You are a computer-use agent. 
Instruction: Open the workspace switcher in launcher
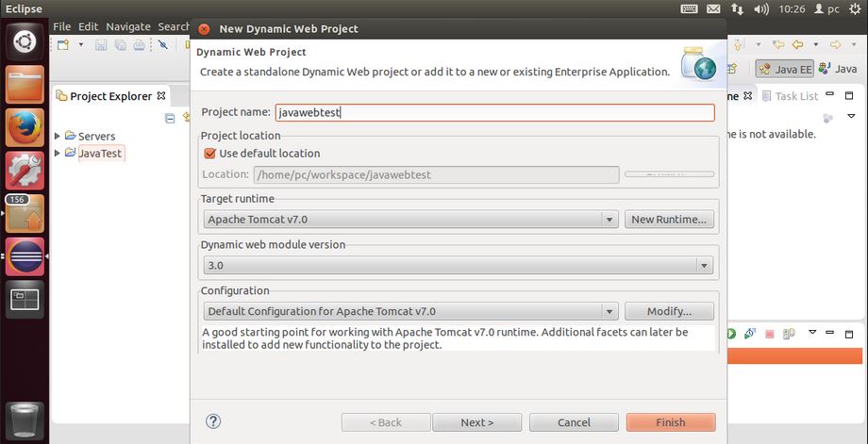[x=25, y=300]
